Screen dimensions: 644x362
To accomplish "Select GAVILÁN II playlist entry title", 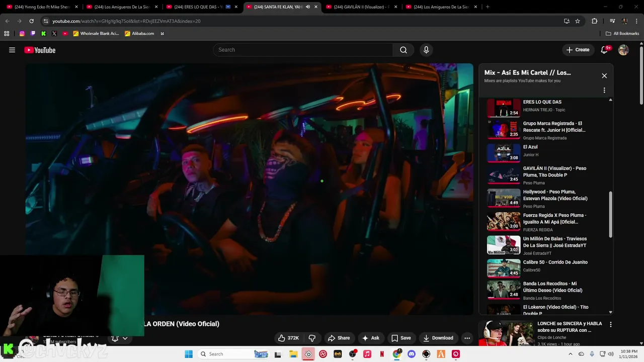I will pos(554,171).
